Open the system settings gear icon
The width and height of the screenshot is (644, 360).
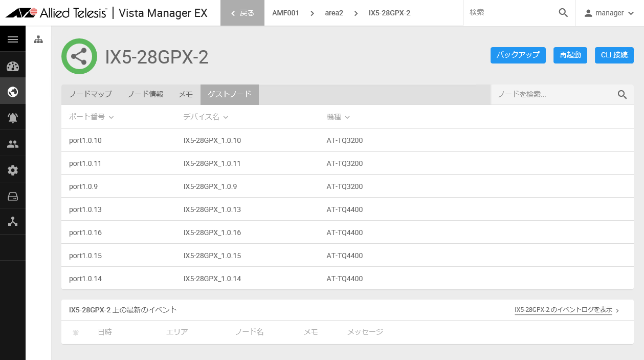click(13, 170)
